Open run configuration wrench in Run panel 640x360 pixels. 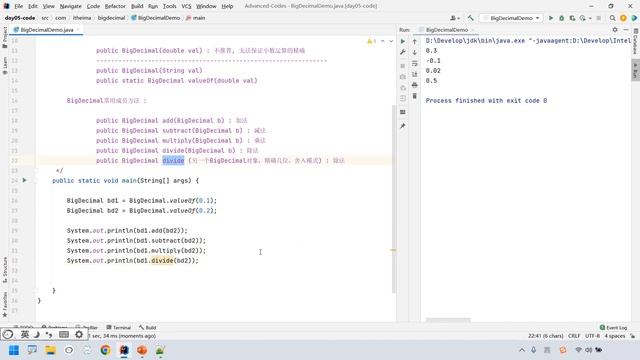(403, 52)
